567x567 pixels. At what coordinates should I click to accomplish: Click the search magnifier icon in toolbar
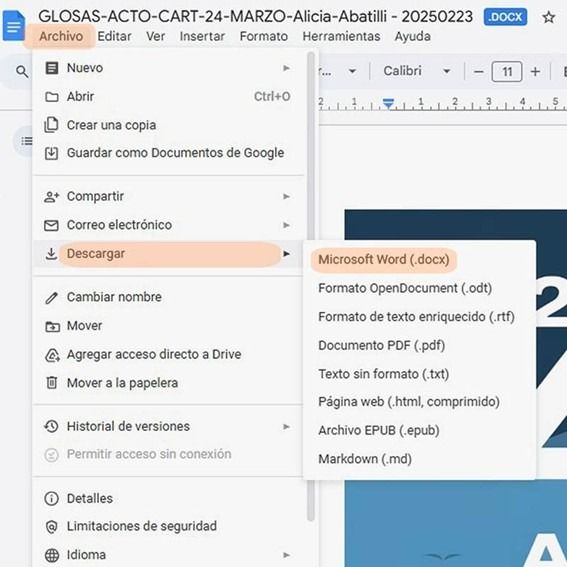tap(22, 72)
